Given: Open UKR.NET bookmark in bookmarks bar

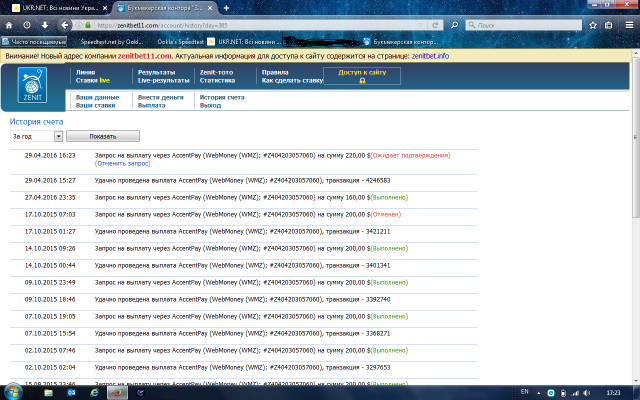Looking at the screenshot, I should pyautogui.click(x=244, y=42).
